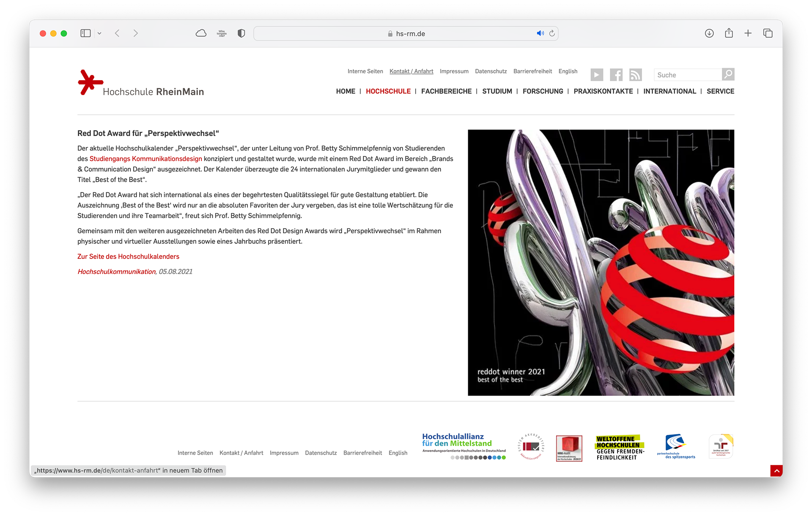This screenshot has height=516, width=812.
Task: Show the tab overview
Action: pyautogui.click(x=768, y=33)
